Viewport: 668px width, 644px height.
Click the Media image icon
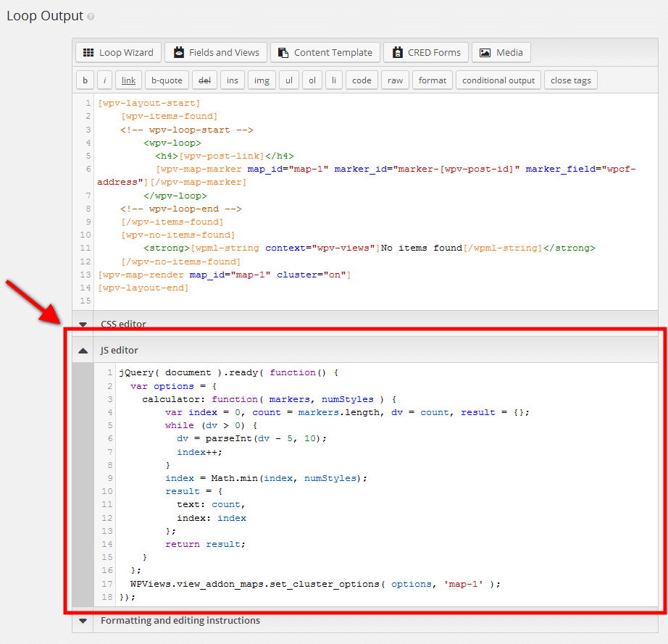coord(485,52)
